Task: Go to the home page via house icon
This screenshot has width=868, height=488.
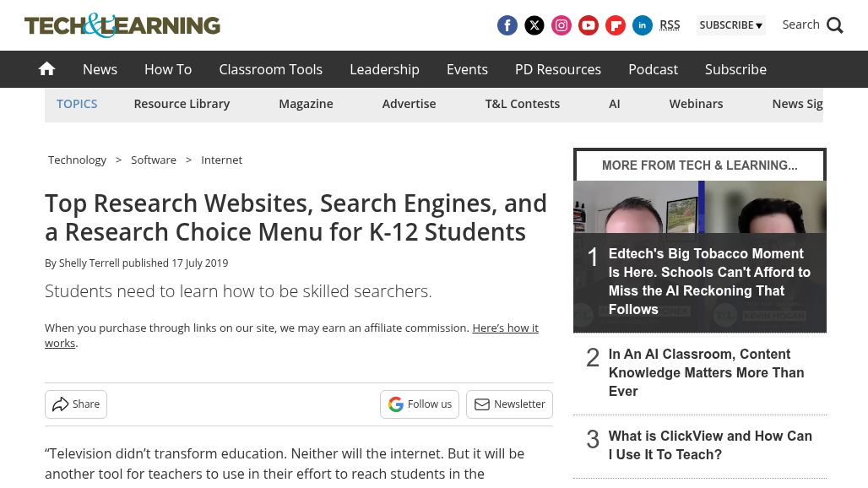Action: [x=47, y=68]
